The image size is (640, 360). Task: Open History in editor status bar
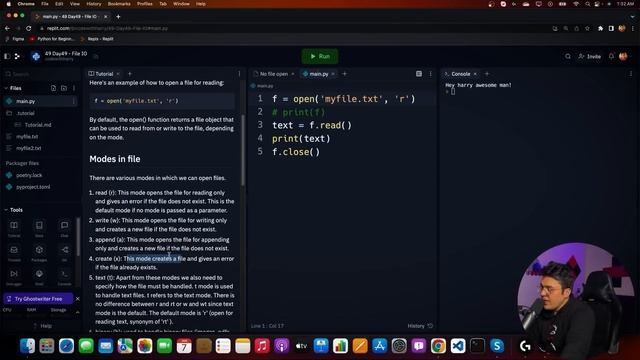coord(420,326)
